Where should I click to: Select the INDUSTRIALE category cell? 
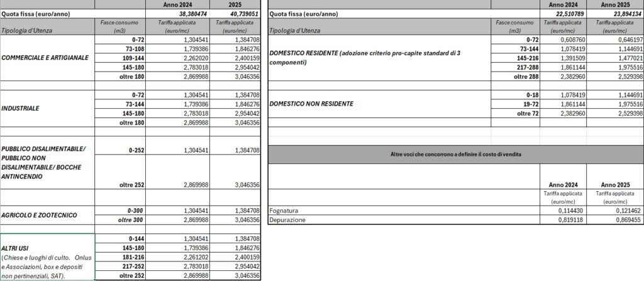click(x=48, y=109)
